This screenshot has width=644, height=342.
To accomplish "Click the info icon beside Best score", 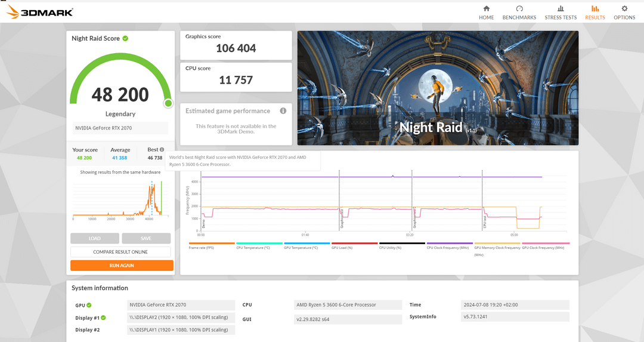I will 162,150.
